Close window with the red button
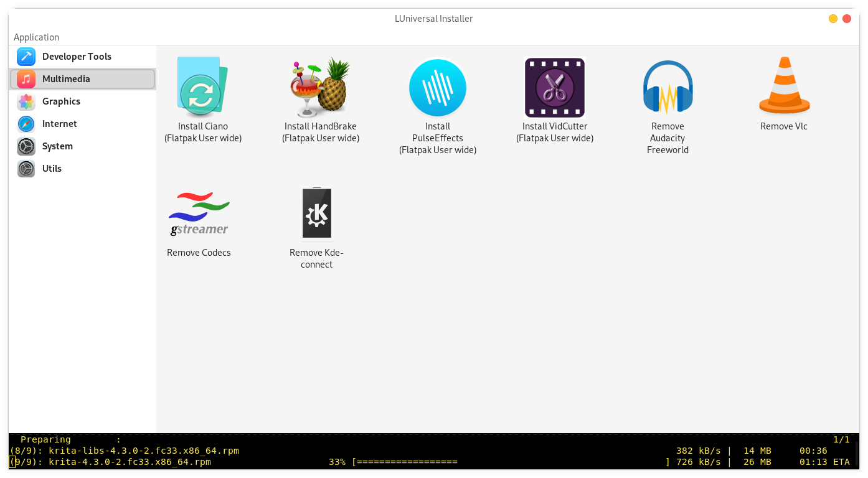Image resolution: width=868 pixels, height=478 pixels. [x=847, y=19]
